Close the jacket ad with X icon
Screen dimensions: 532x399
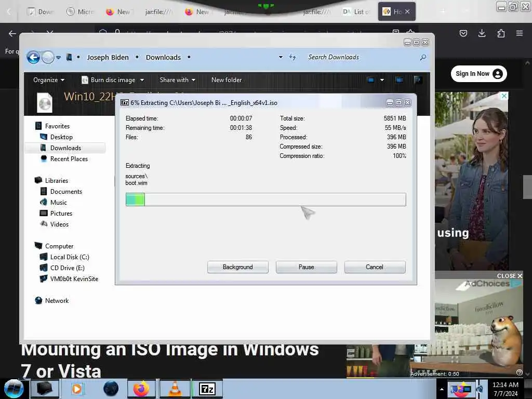click(x=504, y=96)
